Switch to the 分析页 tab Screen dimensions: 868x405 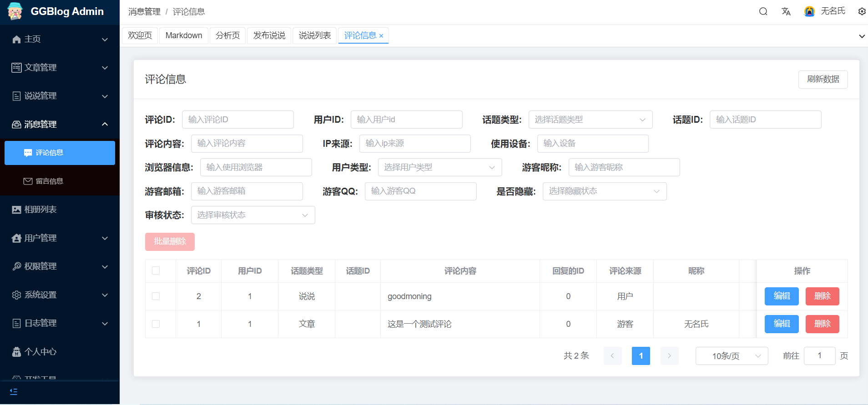tap(227, 35)
